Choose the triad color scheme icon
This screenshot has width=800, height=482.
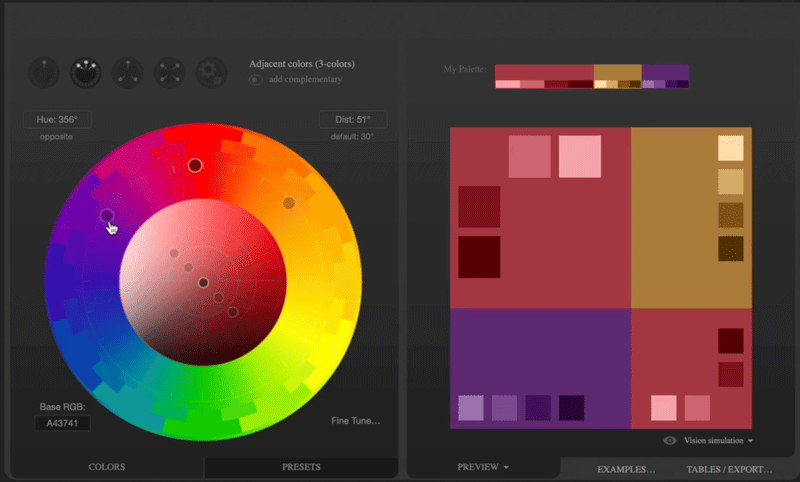coord(127,72)
